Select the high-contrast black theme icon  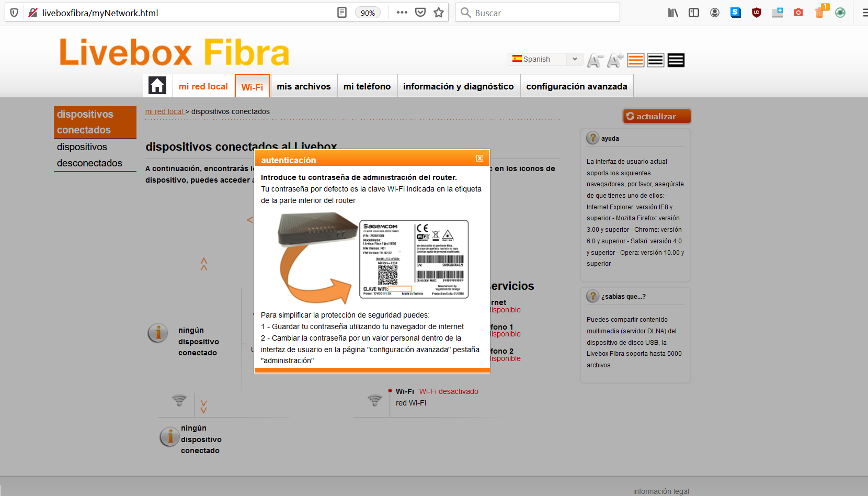[676, 61]
